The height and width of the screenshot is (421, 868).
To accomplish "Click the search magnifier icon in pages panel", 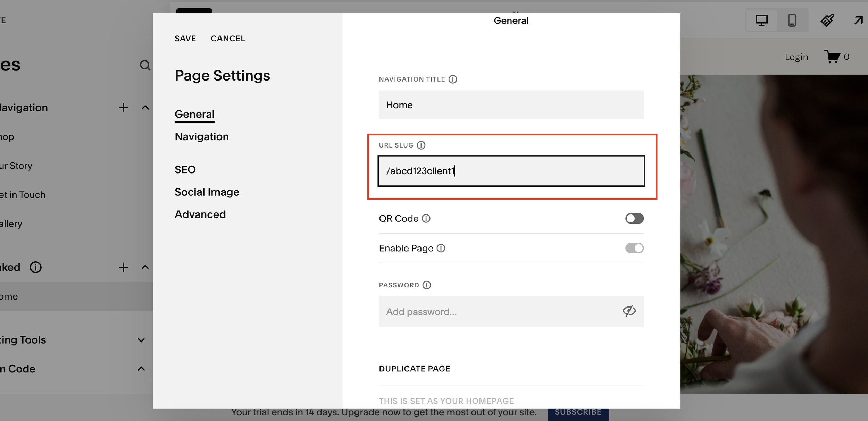I will [145, 65].
